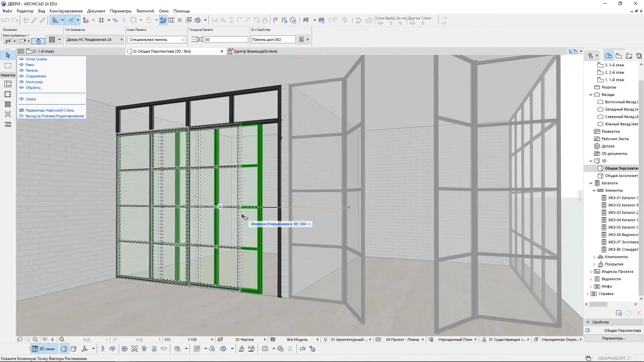Open the Конструирование menu
The image size is (644, 362).
tap(66, 11)
